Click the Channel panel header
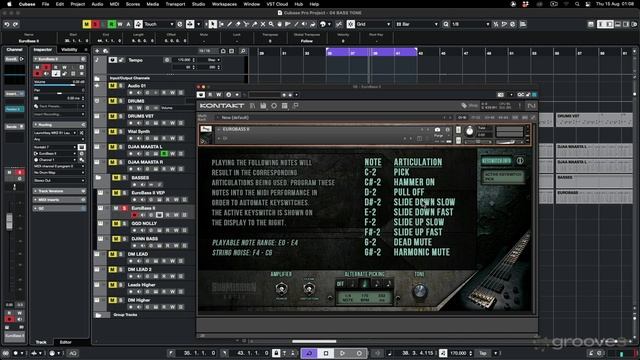 click(x=14, y=50)
